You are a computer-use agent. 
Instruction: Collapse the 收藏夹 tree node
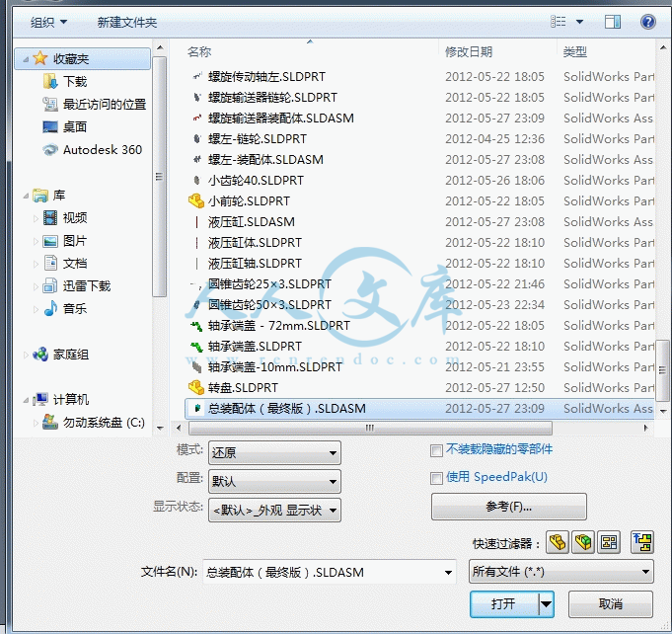(x=26, y=59)
